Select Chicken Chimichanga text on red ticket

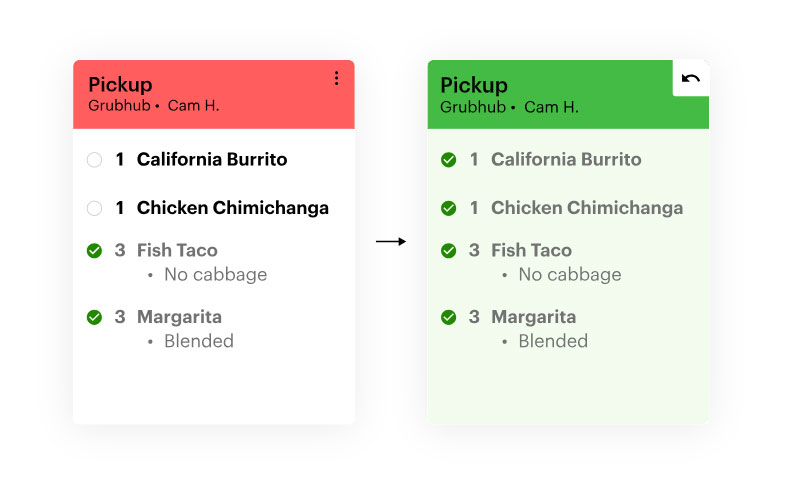point(233,209)
